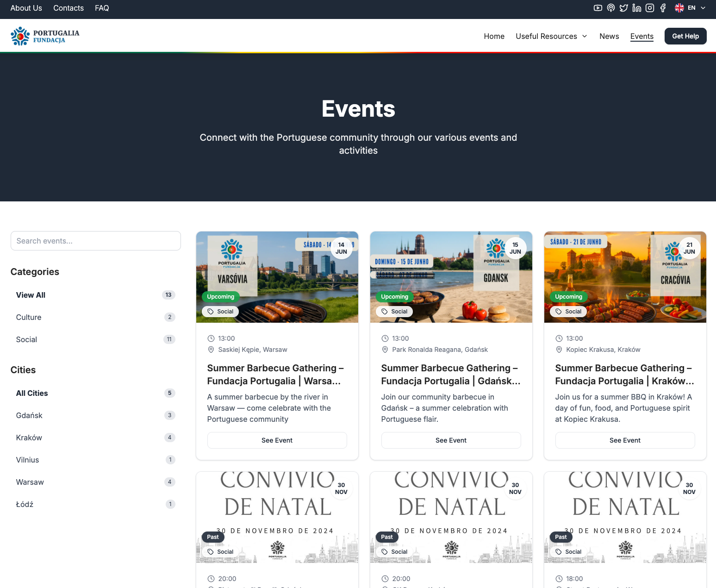Image resolution: width=716 pixels, height=588 pixels.
Task: Go to the News page
Action: coord(609,36)
